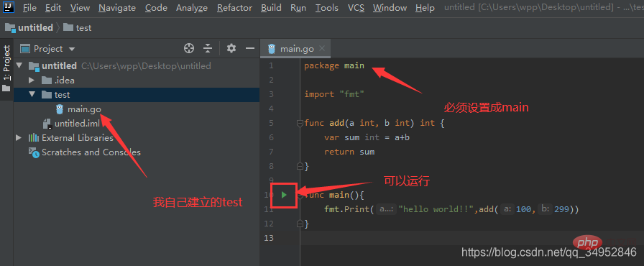Screen dimensions: 644x266
Task: Click the Collapse All icon in Project panel
Action: (208, 48)
